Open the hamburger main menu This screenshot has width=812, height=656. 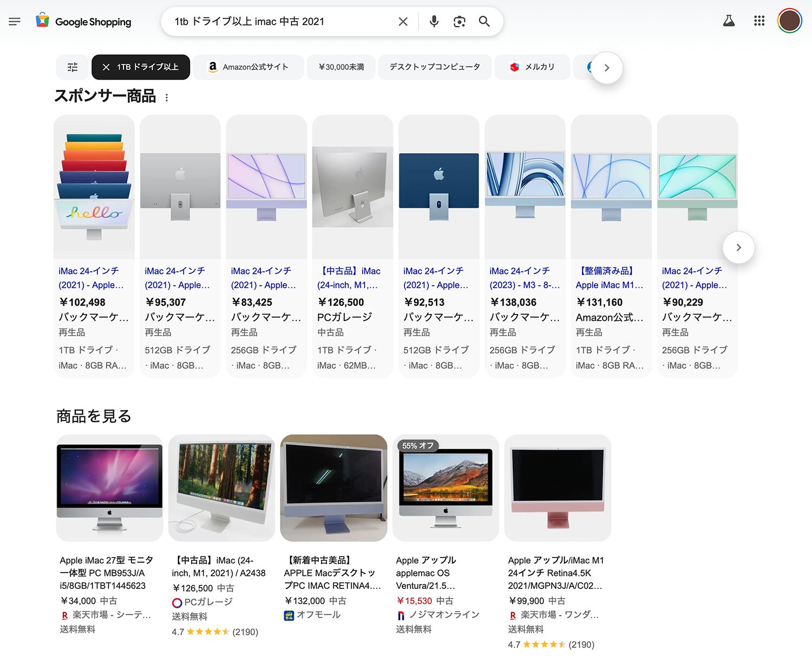[x=15, y=22]
